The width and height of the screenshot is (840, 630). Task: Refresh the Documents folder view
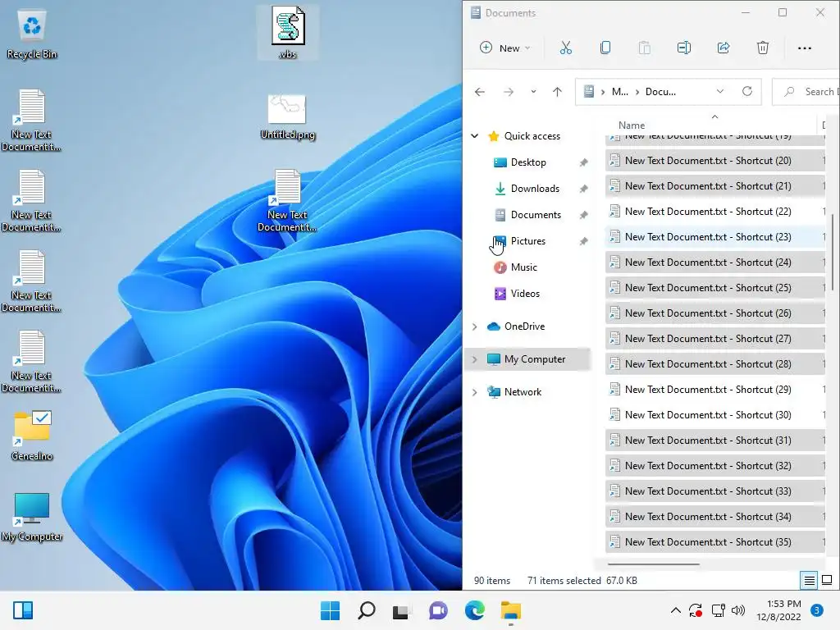pos(747,92)
